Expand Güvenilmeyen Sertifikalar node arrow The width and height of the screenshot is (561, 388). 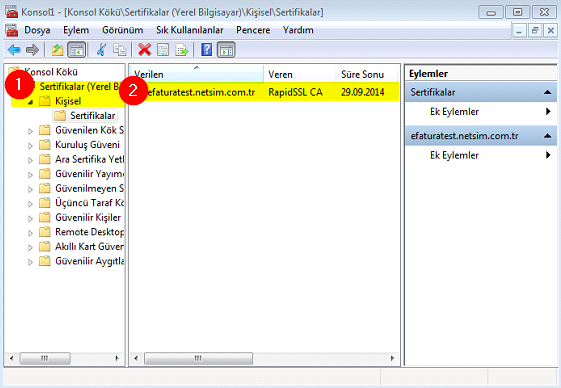[30, 189]
